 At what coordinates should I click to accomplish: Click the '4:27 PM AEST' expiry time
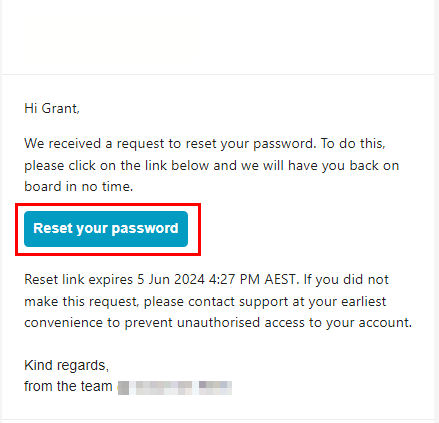coord(252,279)
